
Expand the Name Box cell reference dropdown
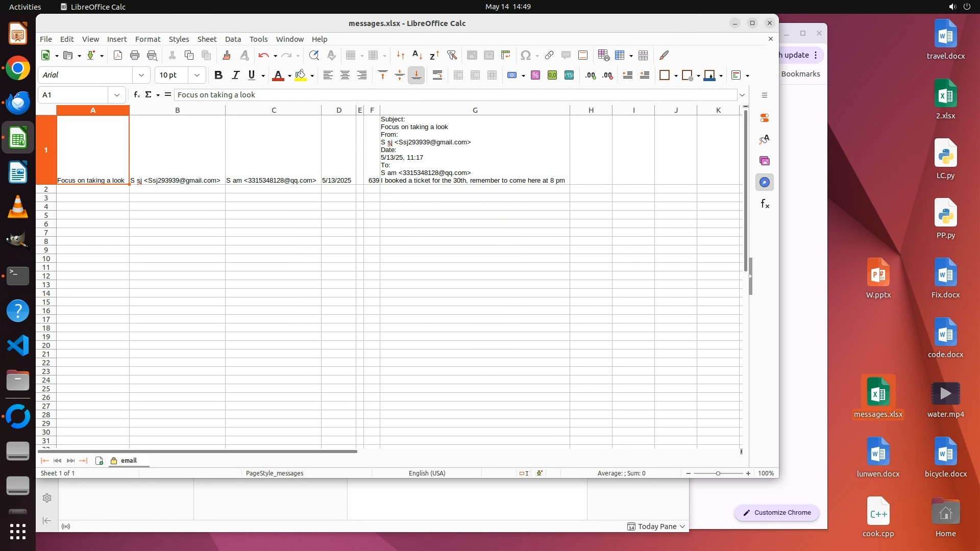point(117,95)
